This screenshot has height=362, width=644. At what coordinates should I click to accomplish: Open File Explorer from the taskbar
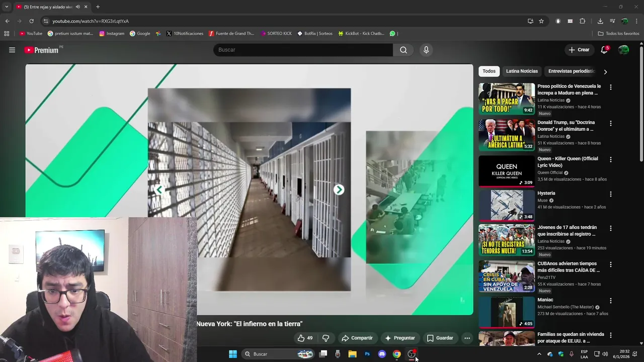point(352,354)
